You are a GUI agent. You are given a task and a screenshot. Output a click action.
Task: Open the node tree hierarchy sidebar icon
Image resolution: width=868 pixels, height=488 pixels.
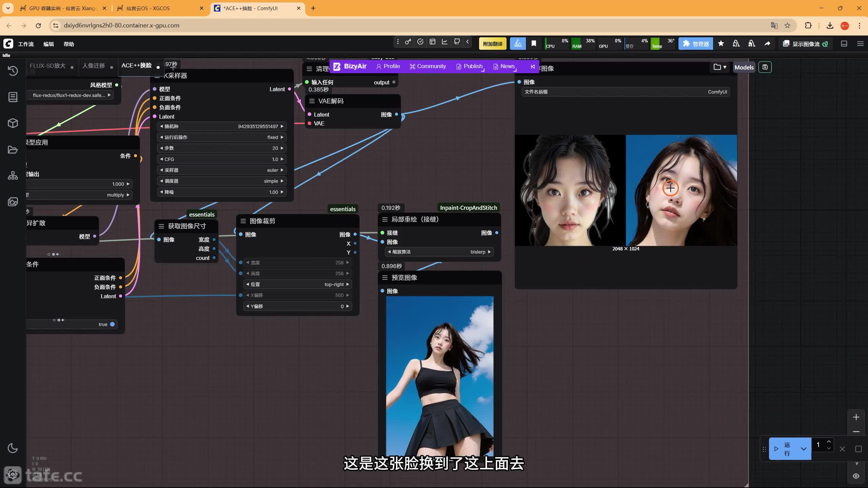13,176
